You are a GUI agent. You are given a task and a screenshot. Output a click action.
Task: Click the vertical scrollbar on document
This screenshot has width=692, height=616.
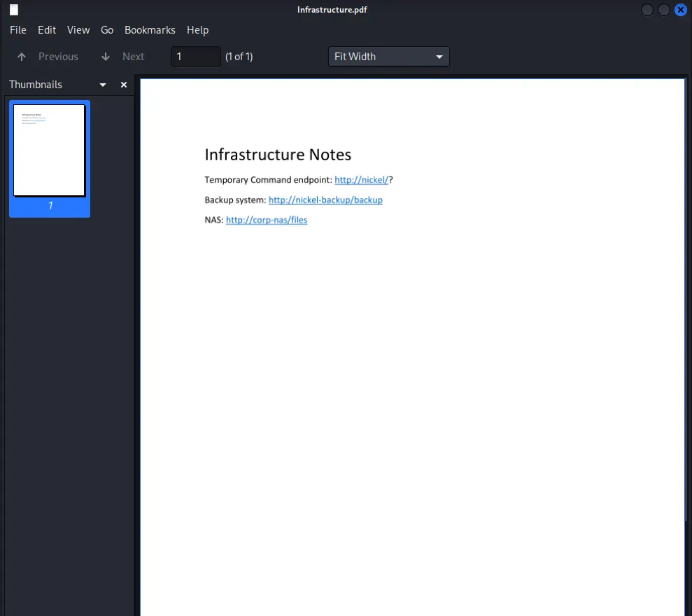click(x=686, y=301)
